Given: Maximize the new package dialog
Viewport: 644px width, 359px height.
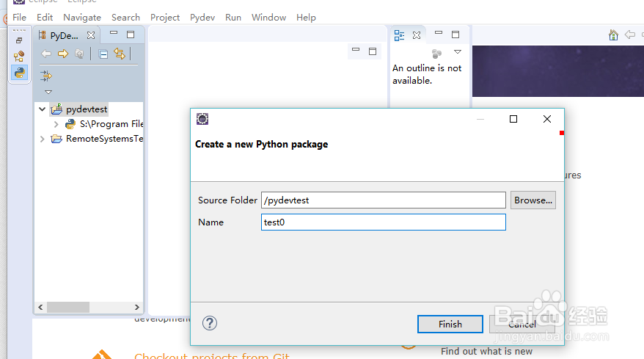Looking at the screenshot, I should point(513,119).
